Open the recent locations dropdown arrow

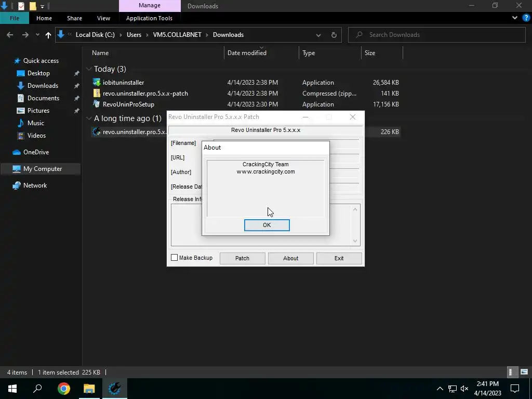(x=37, y=35)
